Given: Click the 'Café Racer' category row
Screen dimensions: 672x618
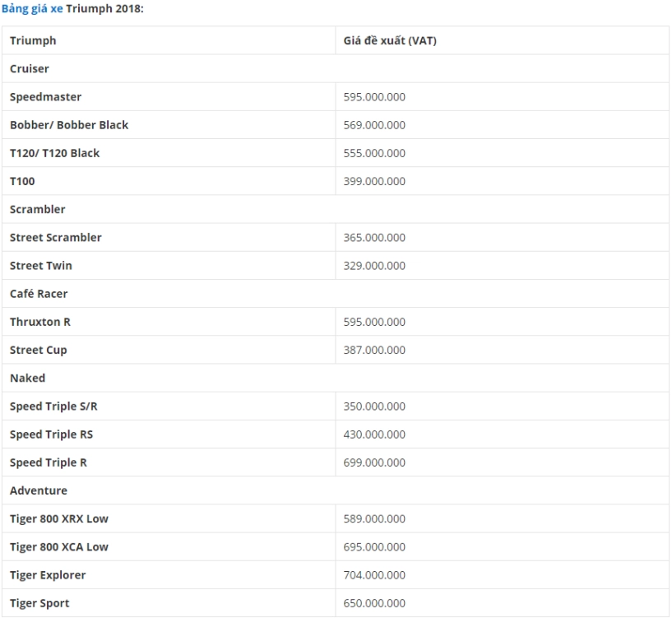Looking at the screenshot, I should click(336, 294).
